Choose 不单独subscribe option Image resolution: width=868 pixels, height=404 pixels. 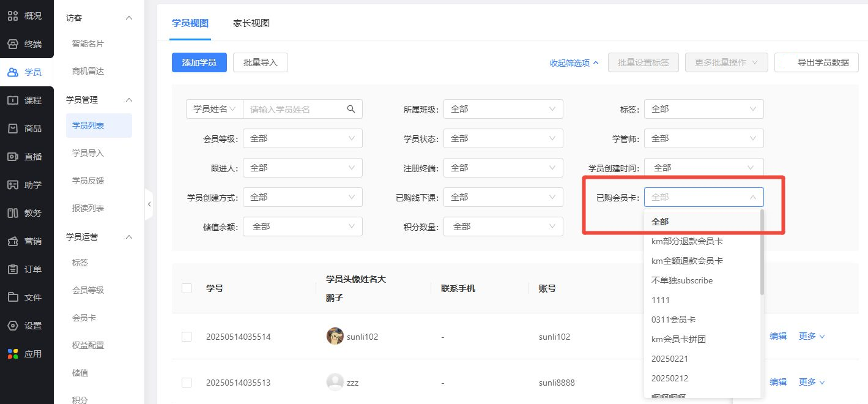point(702,280)
